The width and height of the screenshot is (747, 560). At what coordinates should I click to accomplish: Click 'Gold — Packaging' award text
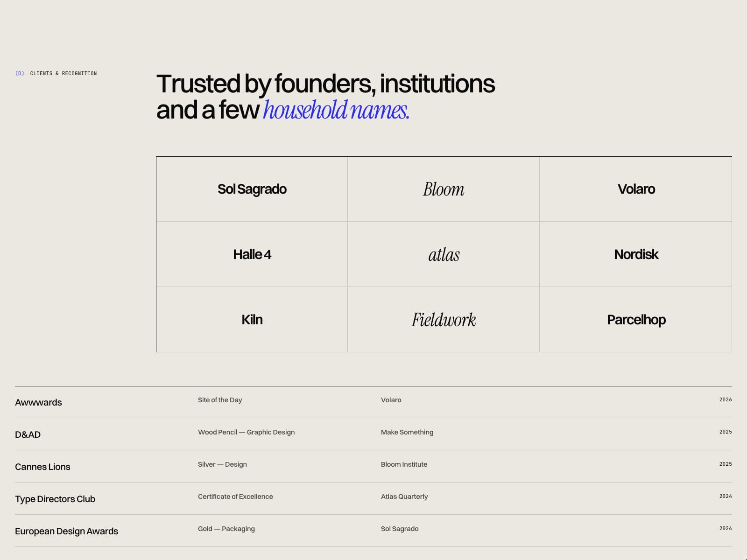pyautogui.click(x=226, y=529)
